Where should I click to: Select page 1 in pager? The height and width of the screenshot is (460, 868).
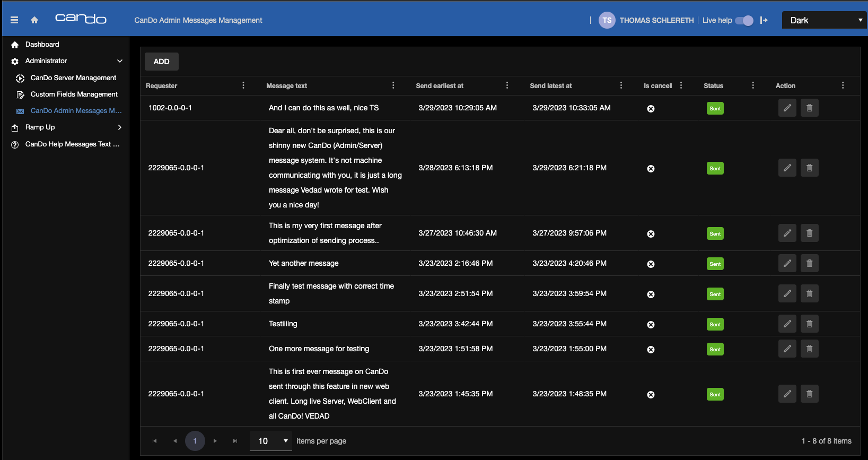[x=195, y=441]
